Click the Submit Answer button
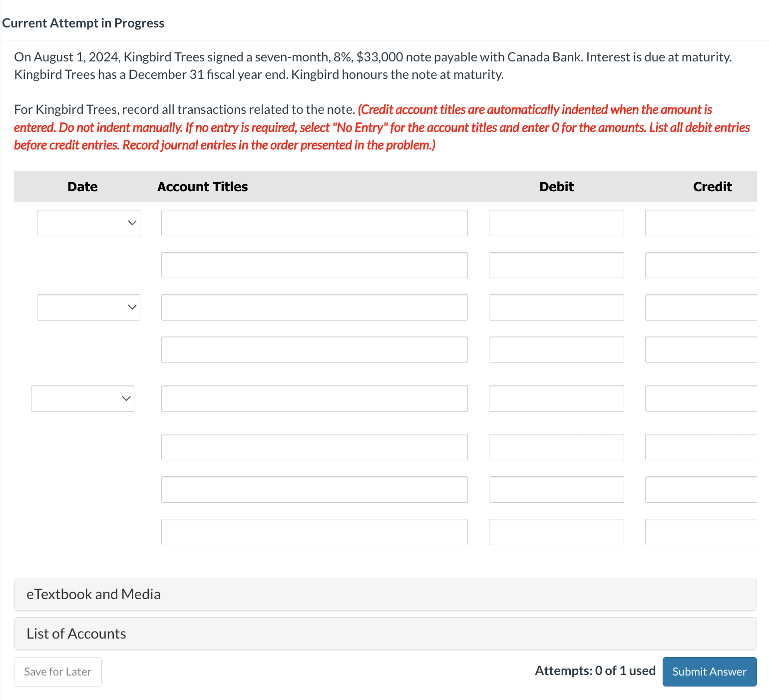This screenshot has height=700, width=769. (710, 672)
